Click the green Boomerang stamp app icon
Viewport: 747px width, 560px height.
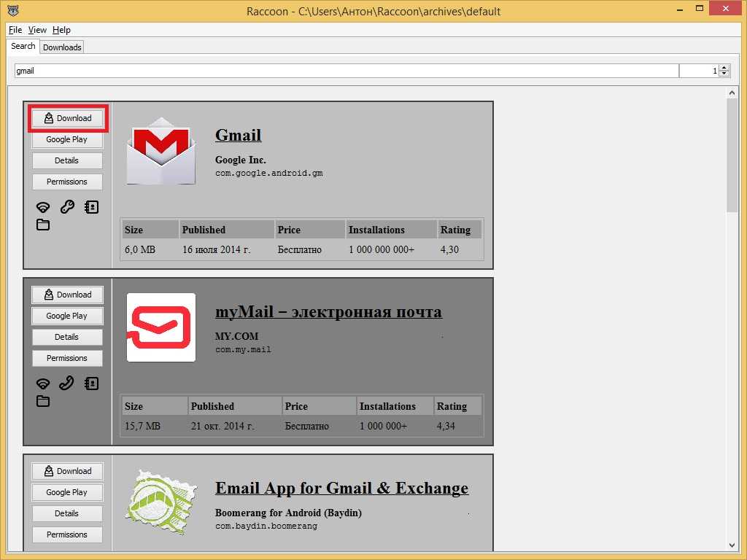tap(161, 502)
